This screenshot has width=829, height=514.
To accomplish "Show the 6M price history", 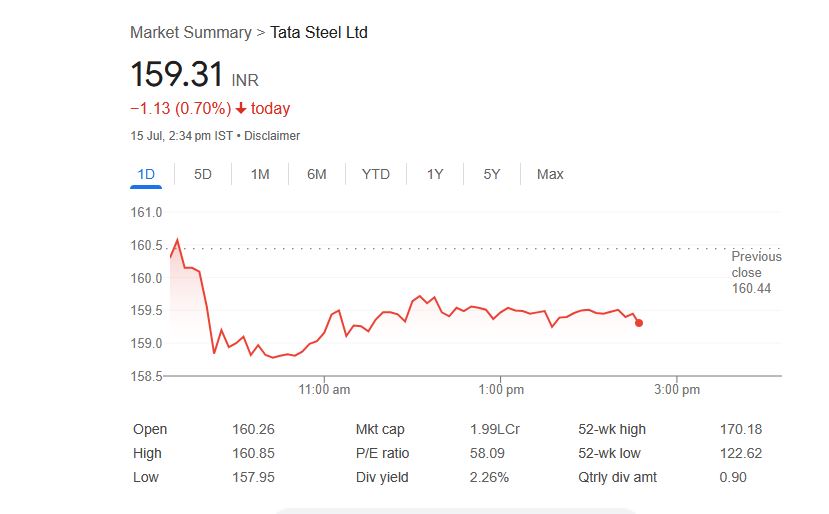I will pyautogui.click(x=317, y=175).
